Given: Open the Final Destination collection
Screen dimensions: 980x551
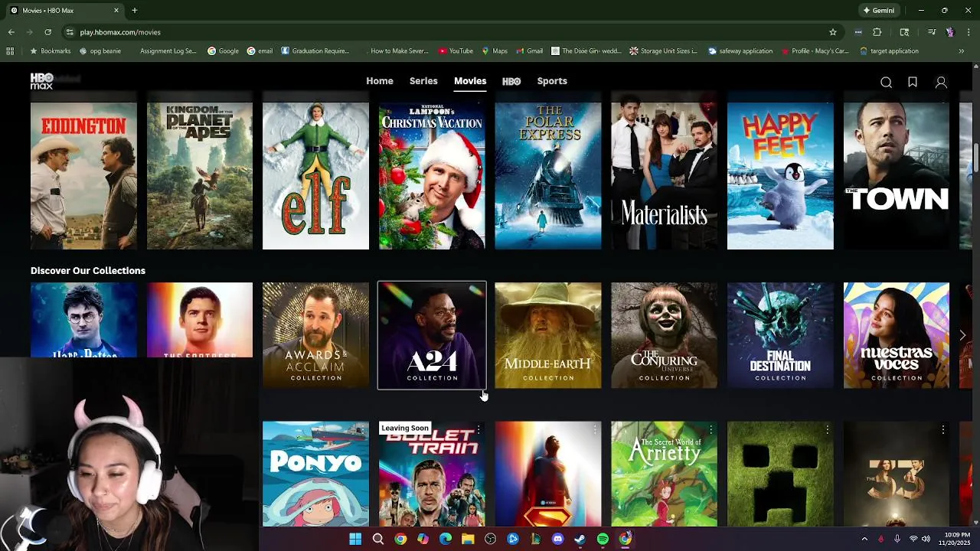Looking at the screenshot, I should [x=780, y=335].
